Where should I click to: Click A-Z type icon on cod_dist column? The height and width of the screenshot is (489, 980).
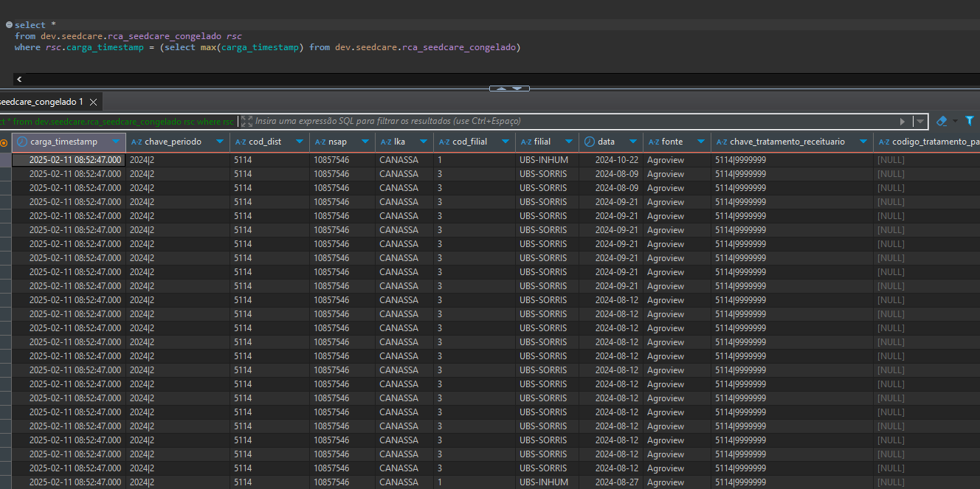(x=241, y=142)
